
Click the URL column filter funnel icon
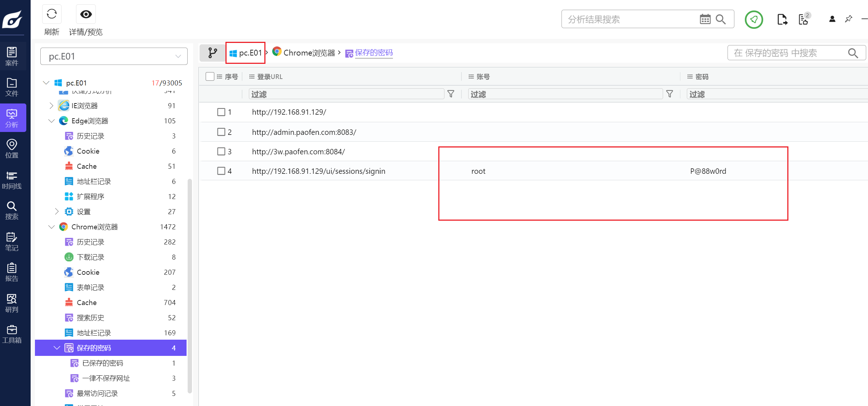click(x=451, y=94)
